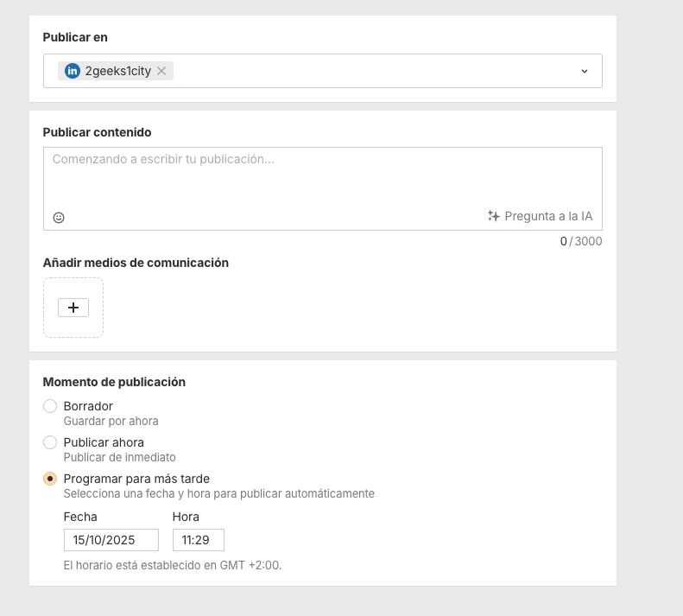Screen dimensions: 683x616
Task: Click empty space in the Publicar en field
Action: coord(371,71)
